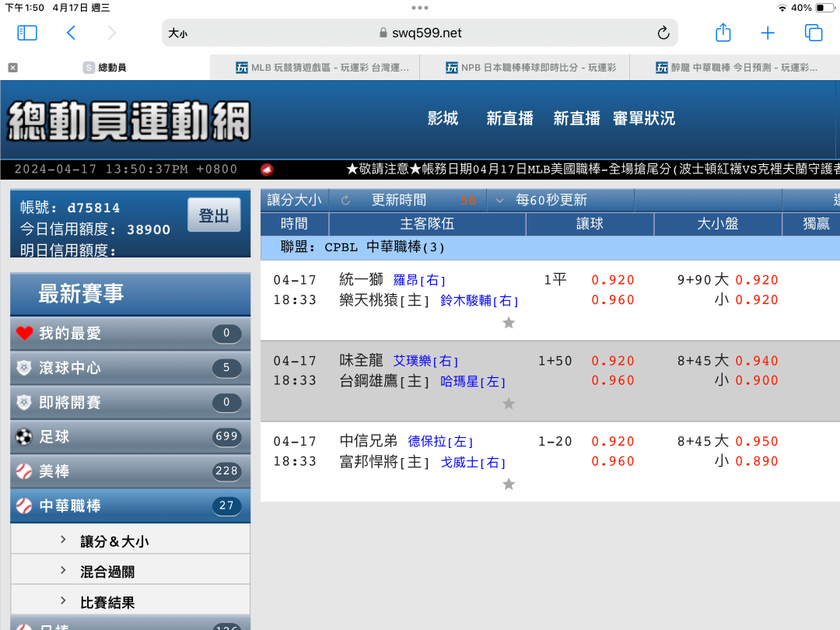Bet 統一獅 handicap odds 0.920

point(613,280)
